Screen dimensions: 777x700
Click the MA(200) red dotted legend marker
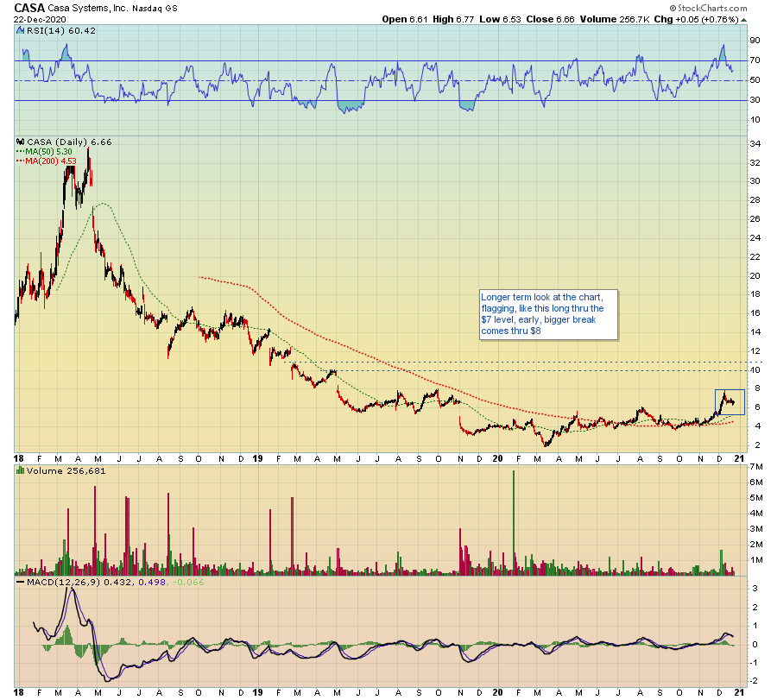[21, 161]
